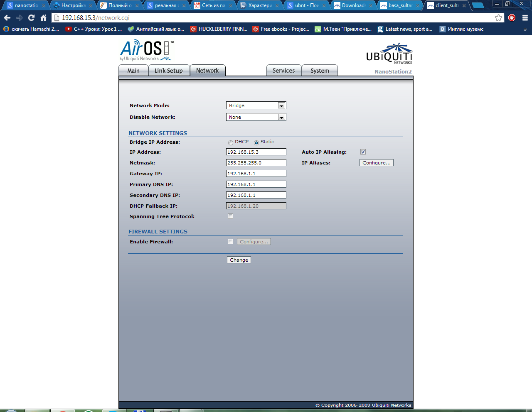This screenshot has width=532, height=412.
Task: Open the 'М.Твен "Приключе...' bookmark
Action: 343,29
